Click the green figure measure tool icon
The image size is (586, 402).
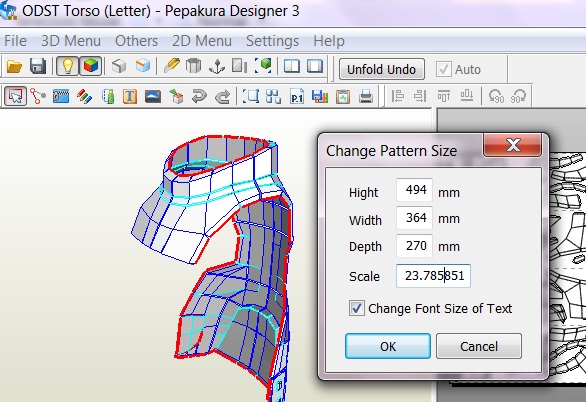108,96
